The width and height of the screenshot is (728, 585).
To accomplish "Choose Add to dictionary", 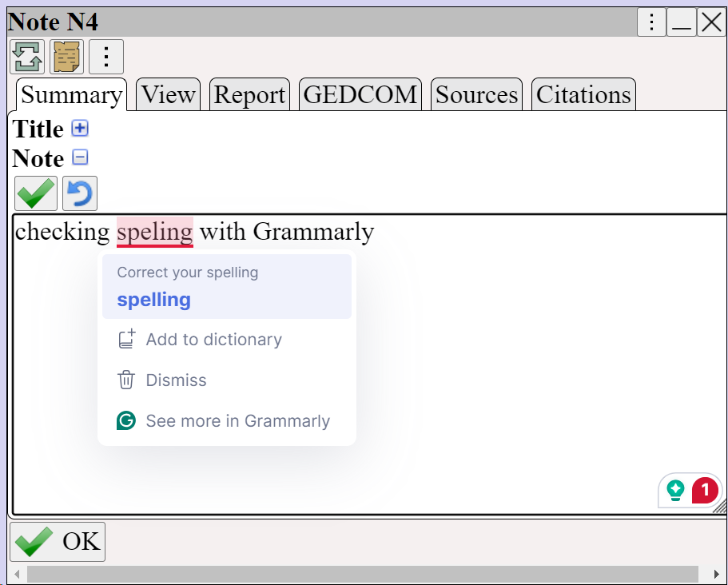I will [227, 340].
